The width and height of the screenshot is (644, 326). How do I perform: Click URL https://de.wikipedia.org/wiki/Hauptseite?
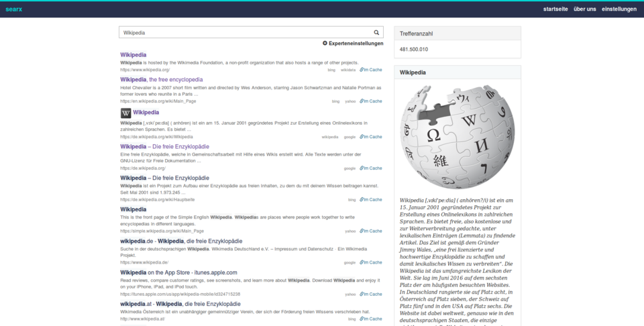157,199
